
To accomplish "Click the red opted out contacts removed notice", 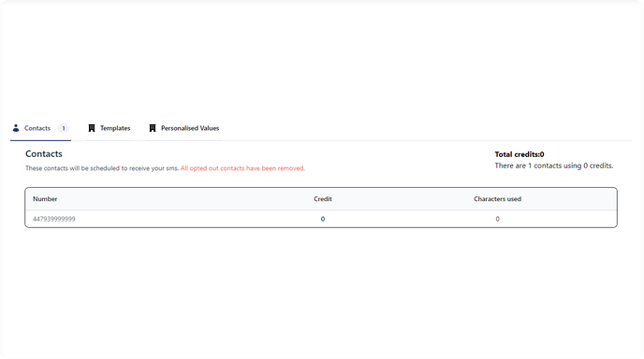I will click(242, 168).
